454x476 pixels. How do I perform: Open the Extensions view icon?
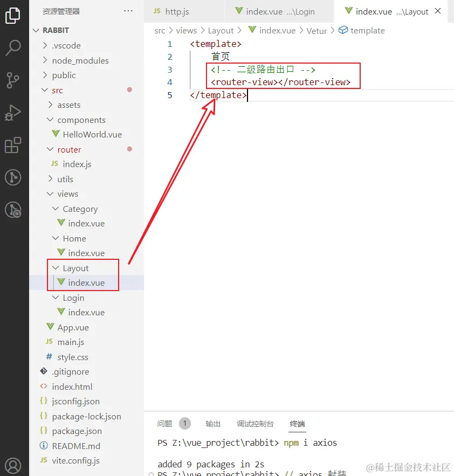[13, 145]
